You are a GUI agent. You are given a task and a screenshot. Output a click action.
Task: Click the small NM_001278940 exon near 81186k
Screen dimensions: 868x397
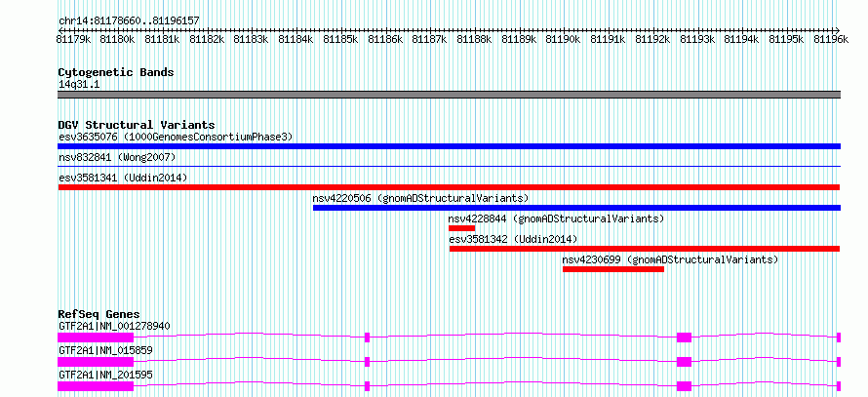click(367, 337)
